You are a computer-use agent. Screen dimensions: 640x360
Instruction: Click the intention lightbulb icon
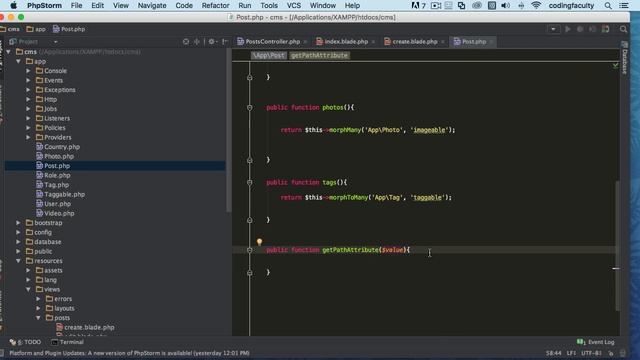click(x=259, y=242)
